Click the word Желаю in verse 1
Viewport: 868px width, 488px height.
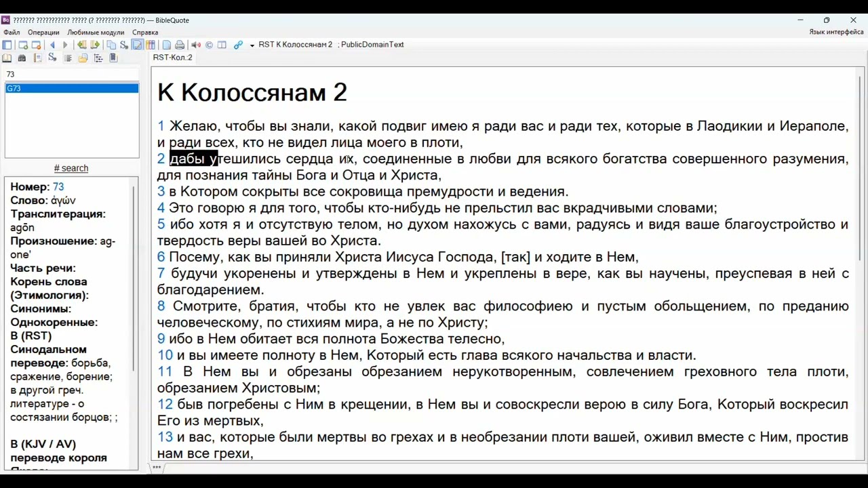193,126
